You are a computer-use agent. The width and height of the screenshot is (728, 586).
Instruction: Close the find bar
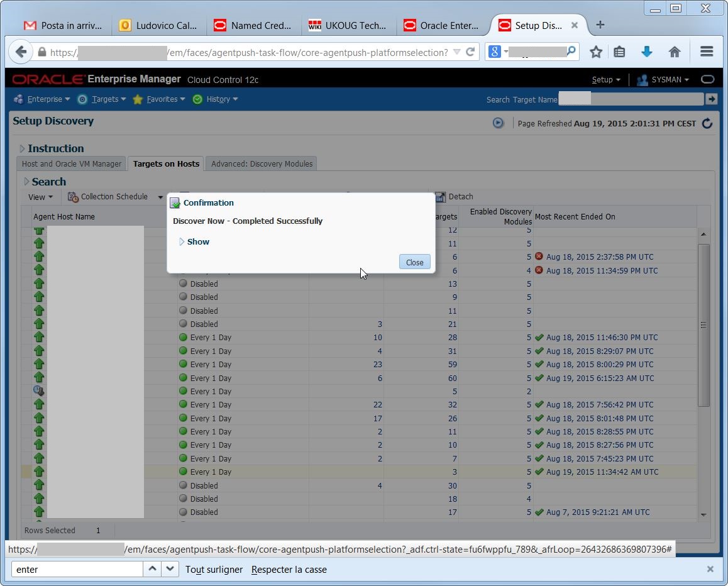(x=710, y=569)
